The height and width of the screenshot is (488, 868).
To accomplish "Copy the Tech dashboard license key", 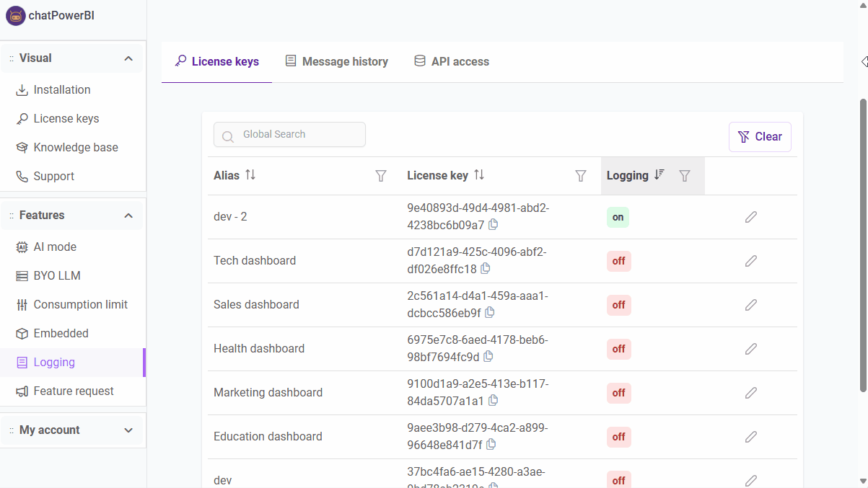I will [x=486, y=268].
